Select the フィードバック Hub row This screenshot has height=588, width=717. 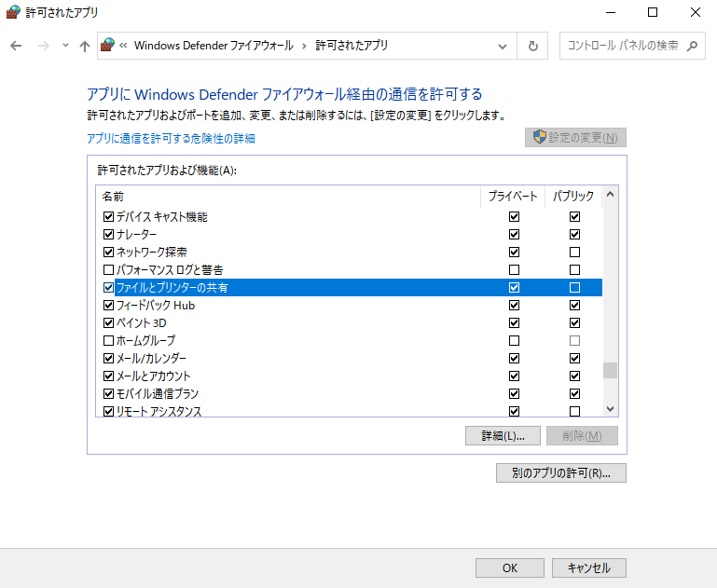(349, 306)
